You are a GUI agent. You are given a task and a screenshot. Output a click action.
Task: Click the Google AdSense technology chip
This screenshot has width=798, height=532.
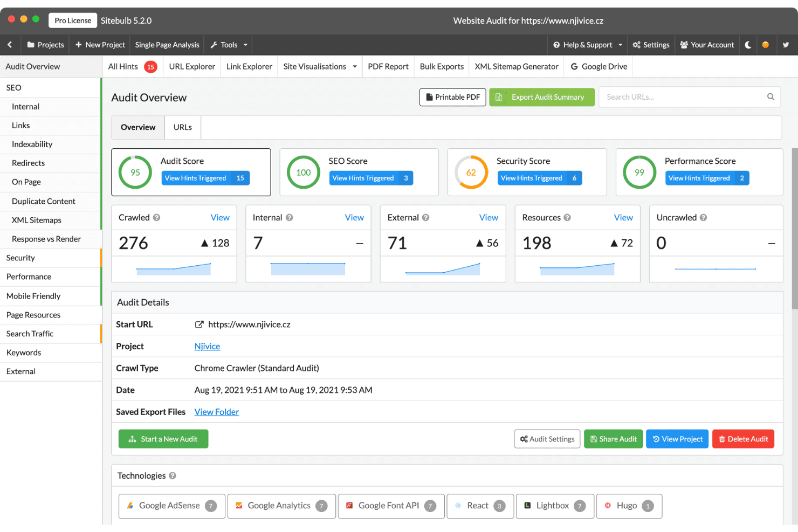pyautogui.click(x=171, y=506)
